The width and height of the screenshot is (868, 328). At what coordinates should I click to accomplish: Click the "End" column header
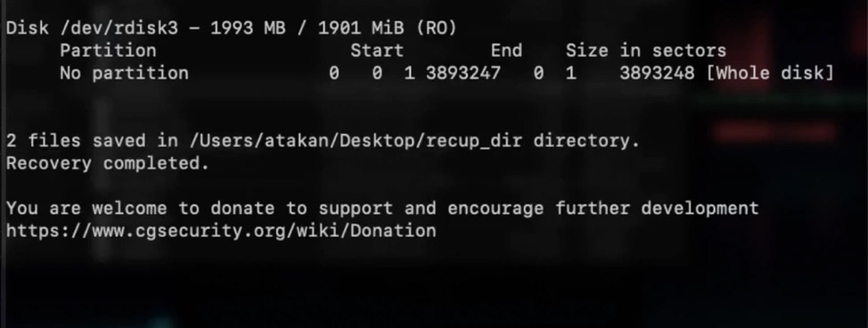[x=506, y=51]
